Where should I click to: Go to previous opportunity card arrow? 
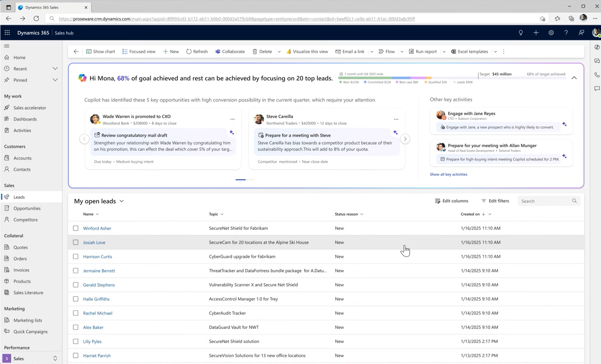click(x=84, y=139)
